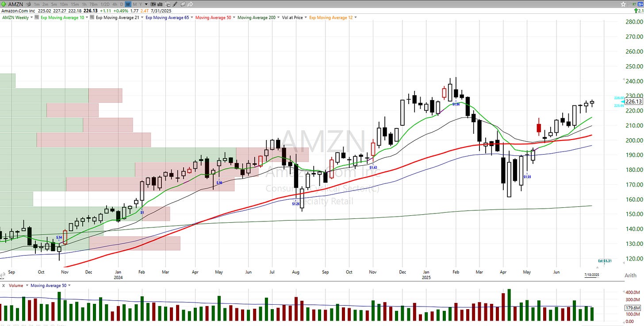Click the 2.4T market cap value

144,11
